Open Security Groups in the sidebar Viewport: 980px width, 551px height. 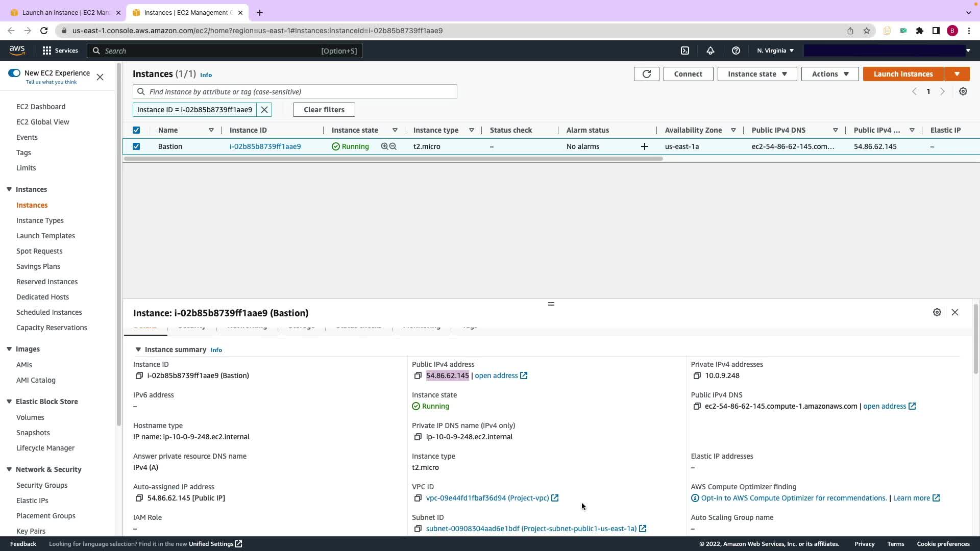42,485
